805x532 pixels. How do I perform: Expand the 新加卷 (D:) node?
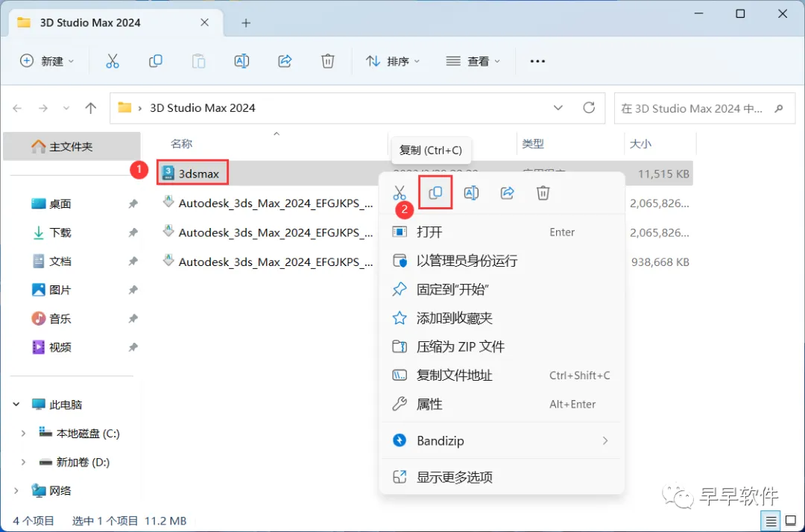click(x=23, y=462)
